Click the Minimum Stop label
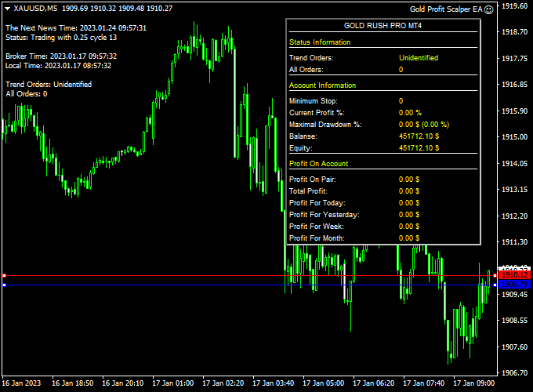The height and width of the screenshot is (392, 533). click(314, 101)
